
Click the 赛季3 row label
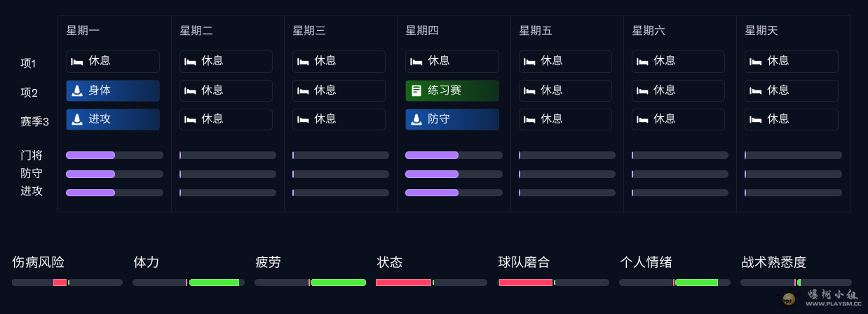coord(34,122)
